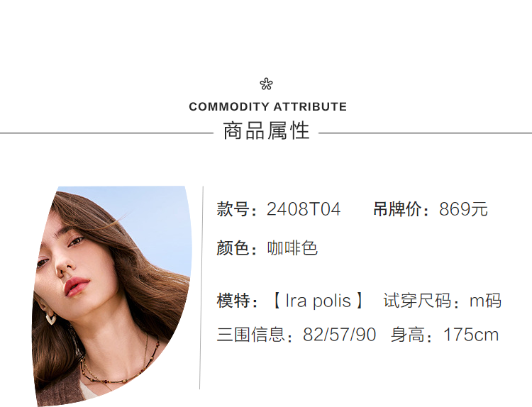Click the 商品属性 section title

(266, 131)
